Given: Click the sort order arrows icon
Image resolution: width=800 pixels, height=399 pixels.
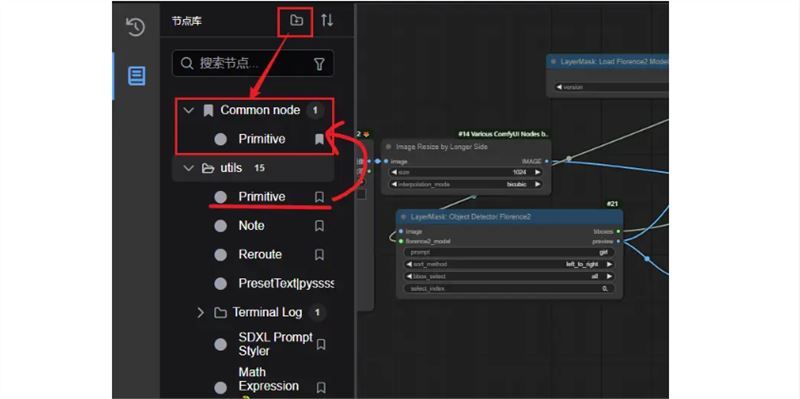Looking at the screenshot, I should pyautogui.click(x=327, y=20).
